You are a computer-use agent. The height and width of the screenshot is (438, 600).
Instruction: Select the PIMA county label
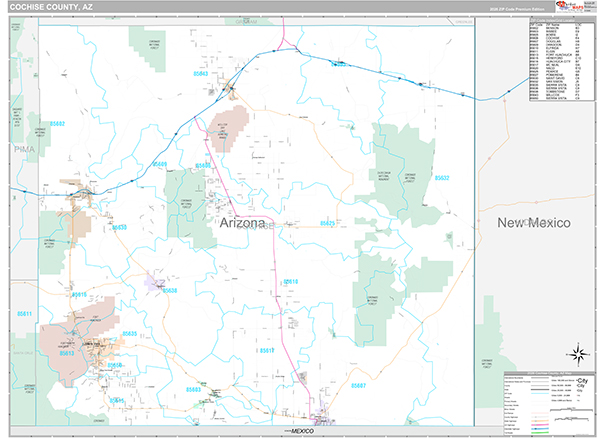[24, 149]
